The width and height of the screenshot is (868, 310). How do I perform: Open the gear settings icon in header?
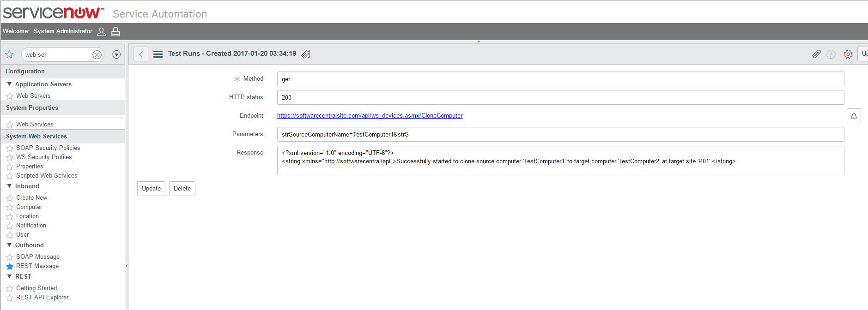[848, 54]
